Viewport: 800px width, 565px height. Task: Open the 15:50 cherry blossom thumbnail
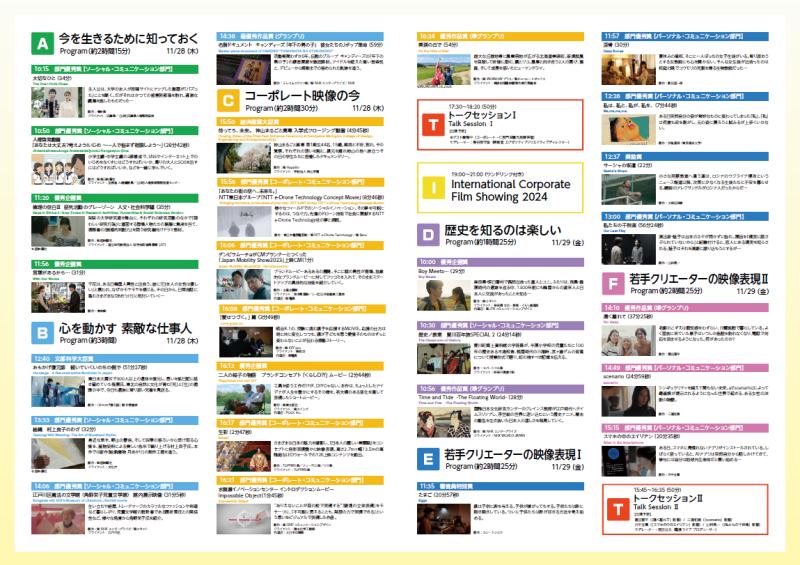(243, 158)
